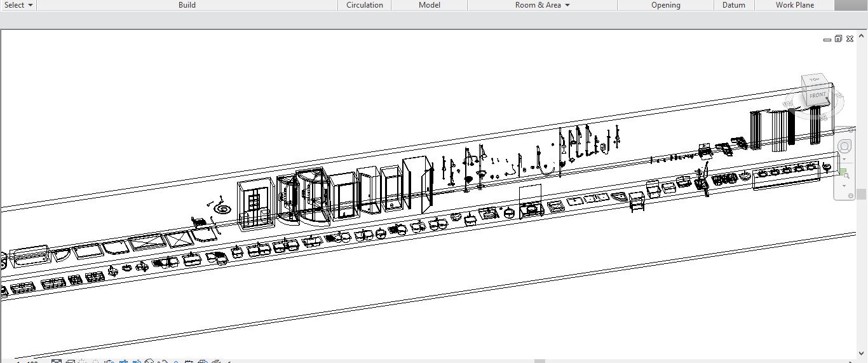Screen dimensions: 868x363
Task: Open the Full Navigation Wheel
Action: [844, 147]
